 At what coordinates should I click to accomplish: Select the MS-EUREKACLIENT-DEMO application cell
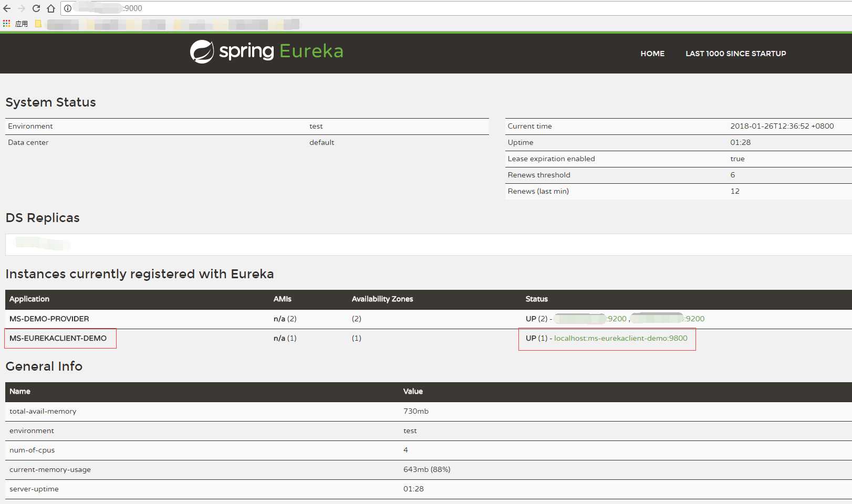[x=58, y=338]
